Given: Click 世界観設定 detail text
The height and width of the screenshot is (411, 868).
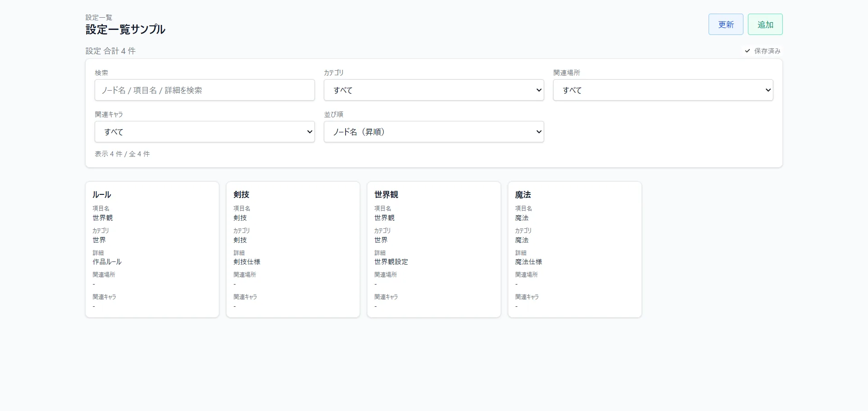Looking at the screenshot, I should click(x=391, y=262).
